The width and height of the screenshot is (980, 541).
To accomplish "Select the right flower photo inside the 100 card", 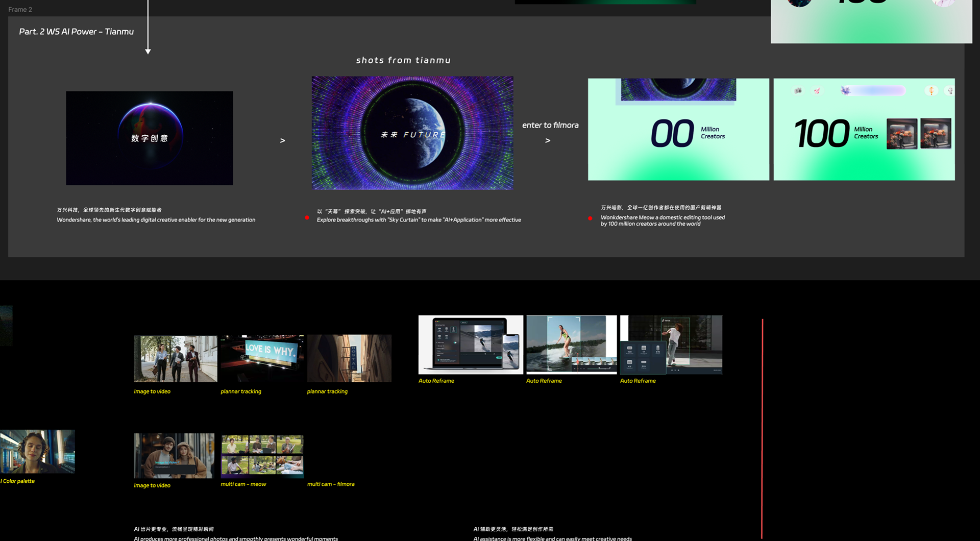I will (936, 134).
